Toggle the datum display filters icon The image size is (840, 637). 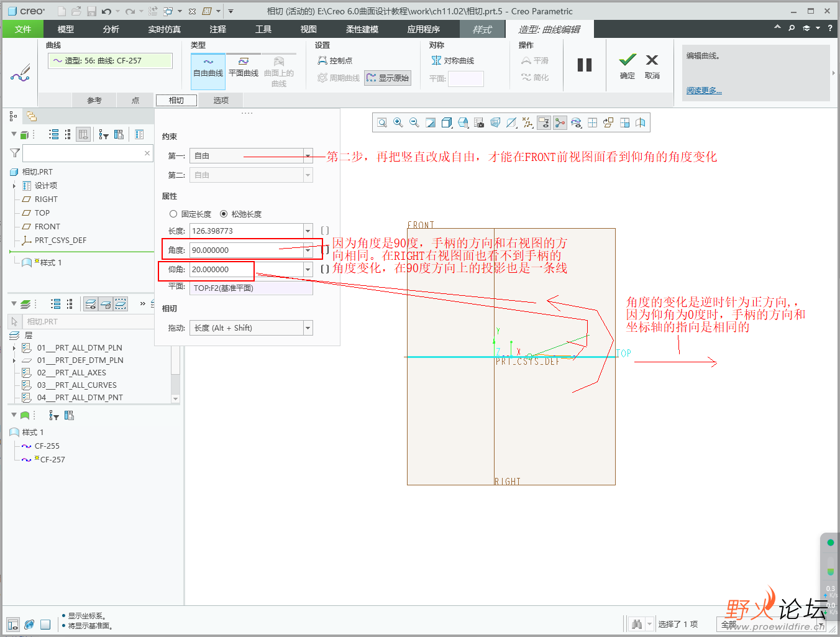tap(527, 123)
